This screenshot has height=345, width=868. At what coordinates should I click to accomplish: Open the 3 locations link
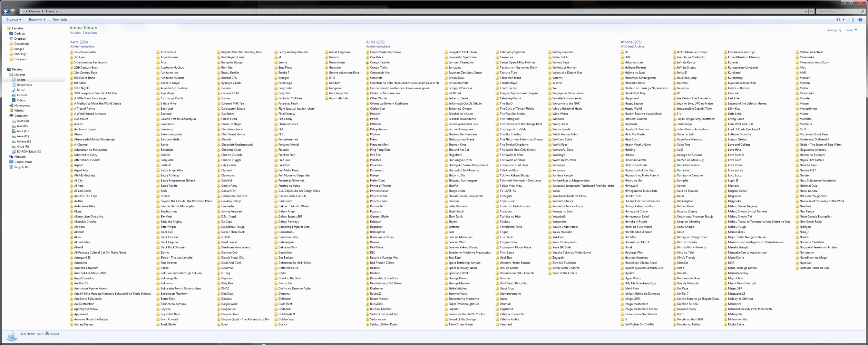(90, 33)
